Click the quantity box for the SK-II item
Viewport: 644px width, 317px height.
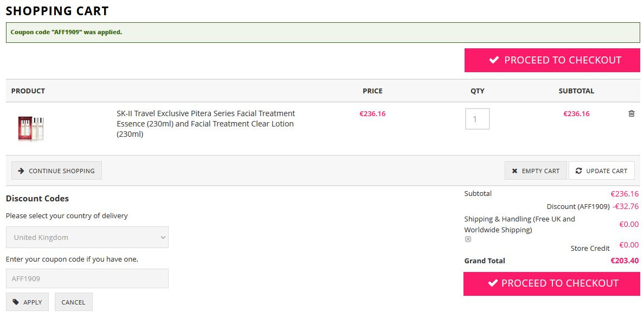[x=477, y=119]
